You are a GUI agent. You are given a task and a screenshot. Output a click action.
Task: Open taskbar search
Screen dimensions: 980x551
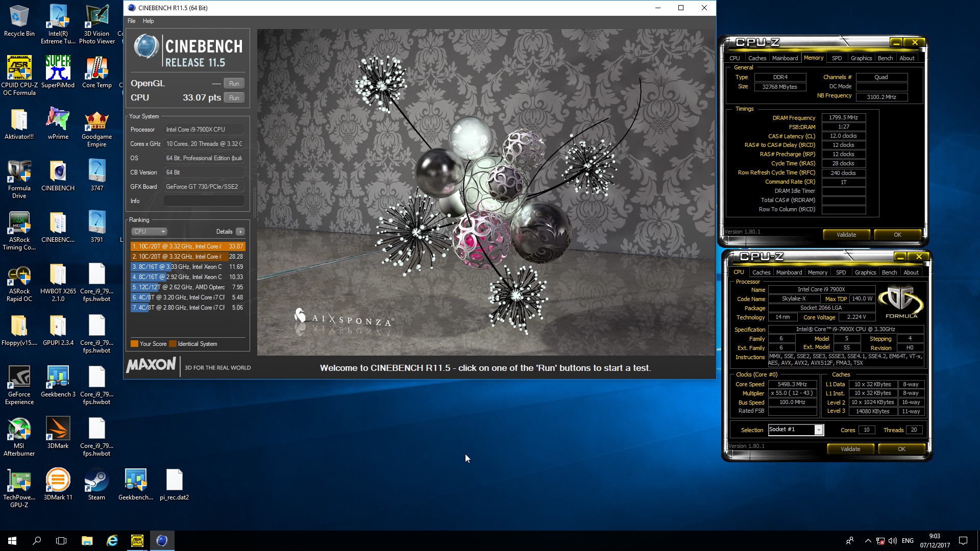37,541
